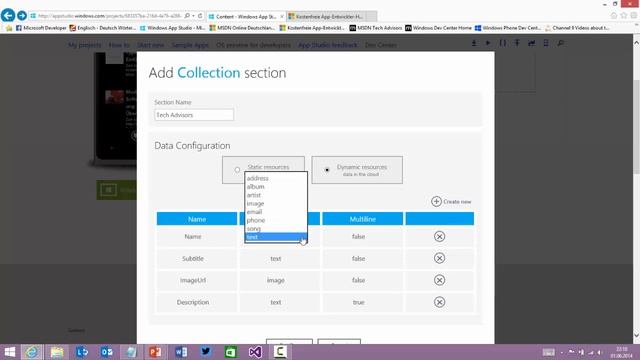Close the Content - Windows App Studio tab
Viewport: 640px width, 360px height.
tap(282, 16)
